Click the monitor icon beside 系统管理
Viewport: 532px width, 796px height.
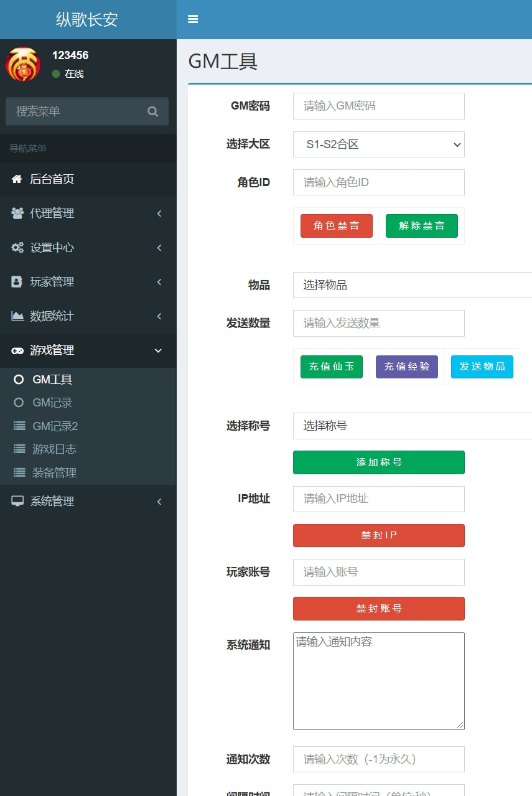click(16, 501)
